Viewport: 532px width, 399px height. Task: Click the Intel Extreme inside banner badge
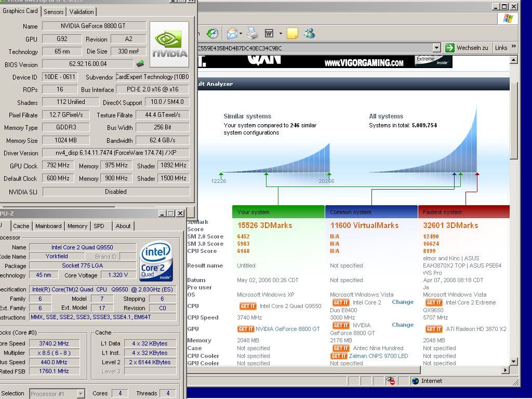click(433, 61)
